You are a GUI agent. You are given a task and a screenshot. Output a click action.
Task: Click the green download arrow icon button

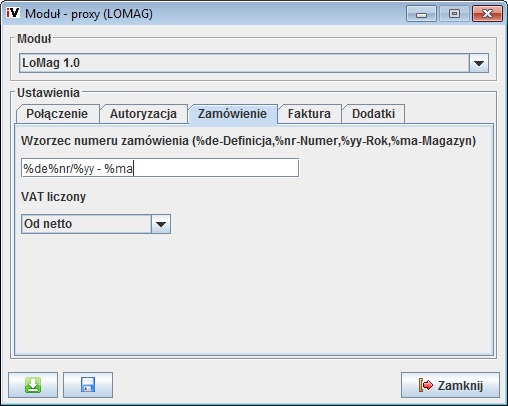33,385
